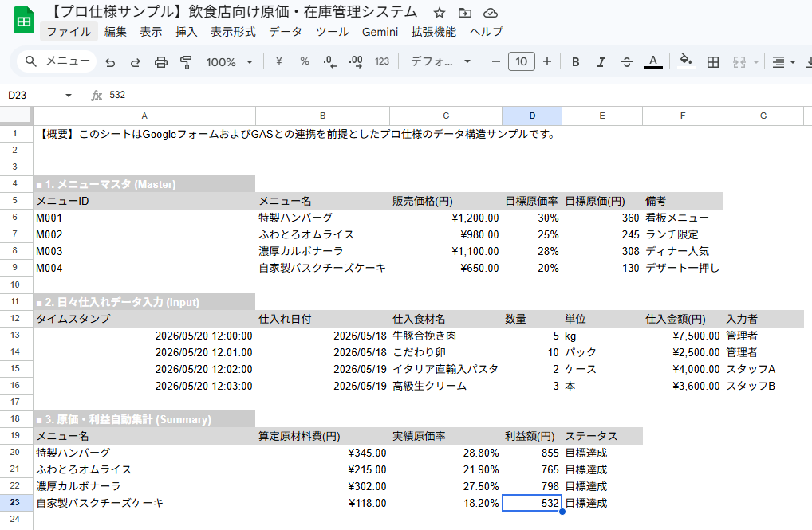The image size is (812, 530).
Task: Select the ¥980.00 price cell
Action: 446,234
